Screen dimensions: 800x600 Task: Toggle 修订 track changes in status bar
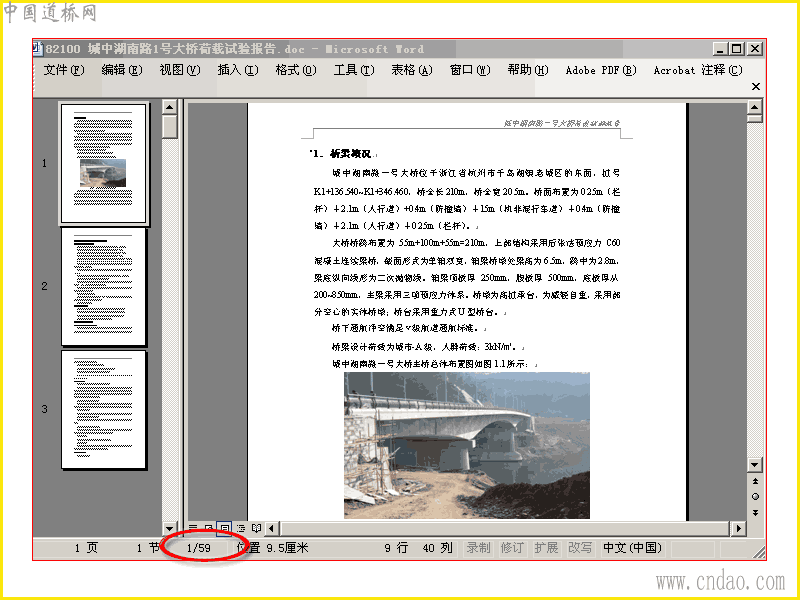click(512, 548)
